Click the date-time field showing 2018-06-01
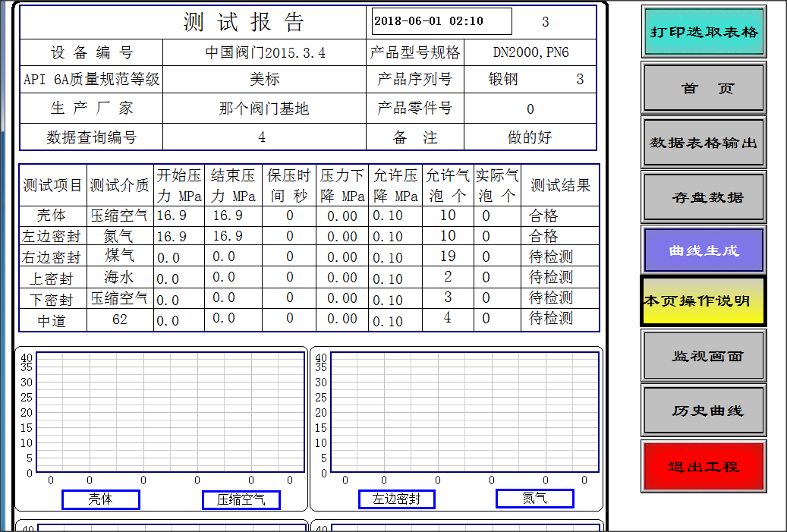787x532 pixels. click(441, 21)
